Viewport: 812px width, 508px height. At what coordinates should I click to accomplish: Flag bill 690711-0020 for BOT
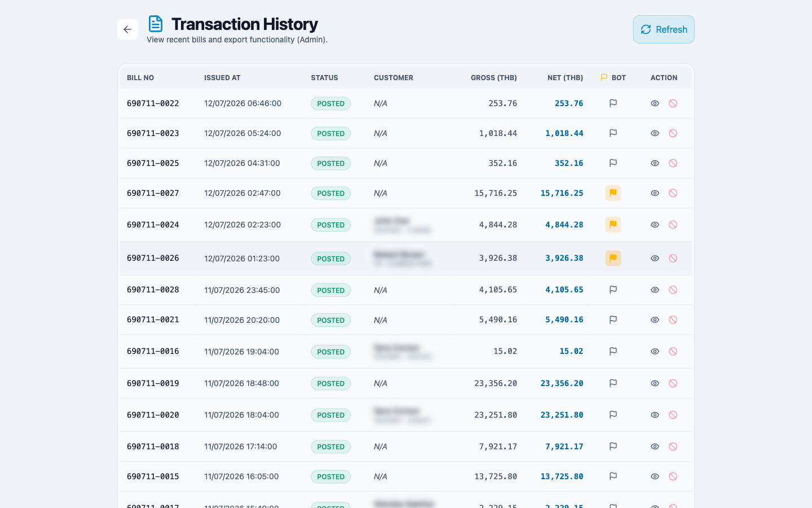click(613, 415)
